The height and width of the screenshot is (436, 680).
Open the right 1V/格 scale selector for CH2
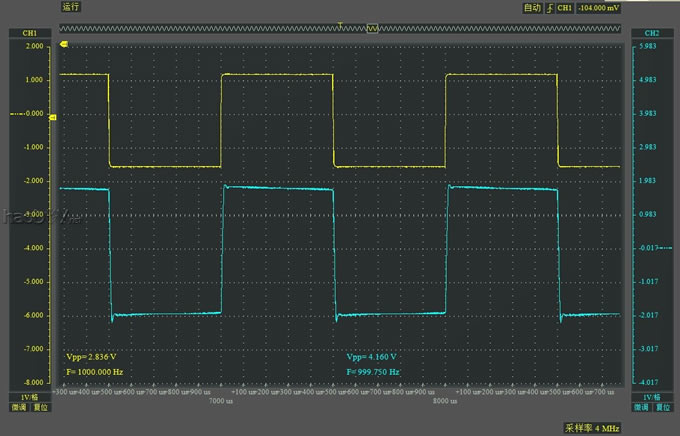tap(652, 396)
